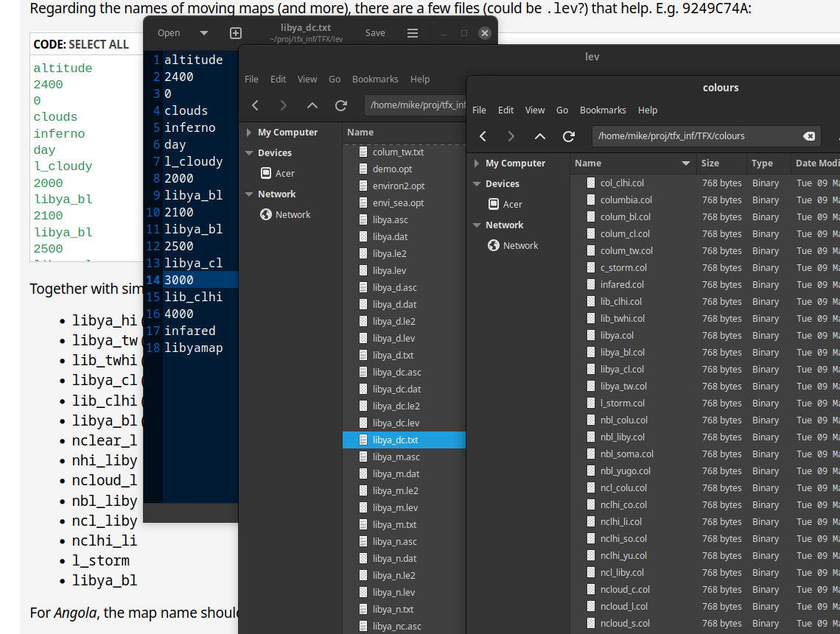Open the View menu in lev window
This screenshot has height=634, width=840.
point(307,79)
